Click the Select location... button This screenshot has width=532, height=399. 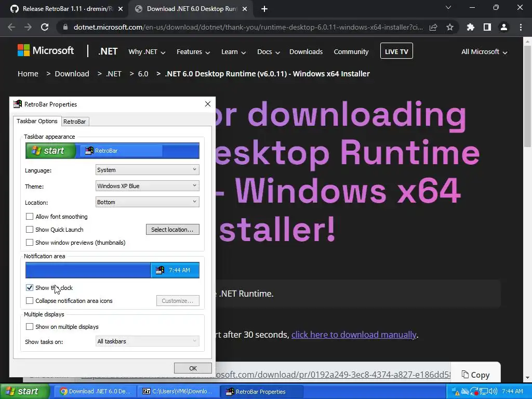coord(172,229)
